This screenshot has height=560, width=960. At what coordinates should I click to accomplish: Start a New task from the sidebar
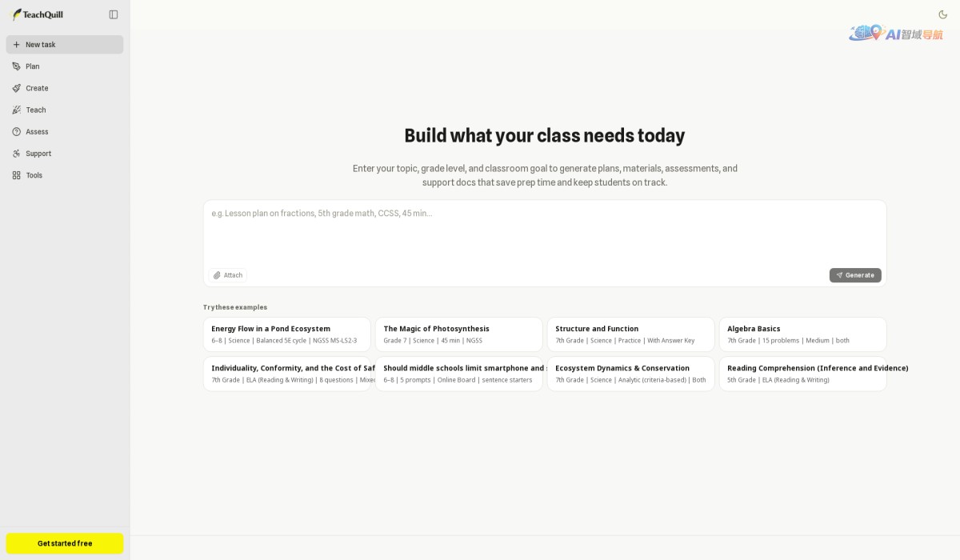tap(65, 45)
